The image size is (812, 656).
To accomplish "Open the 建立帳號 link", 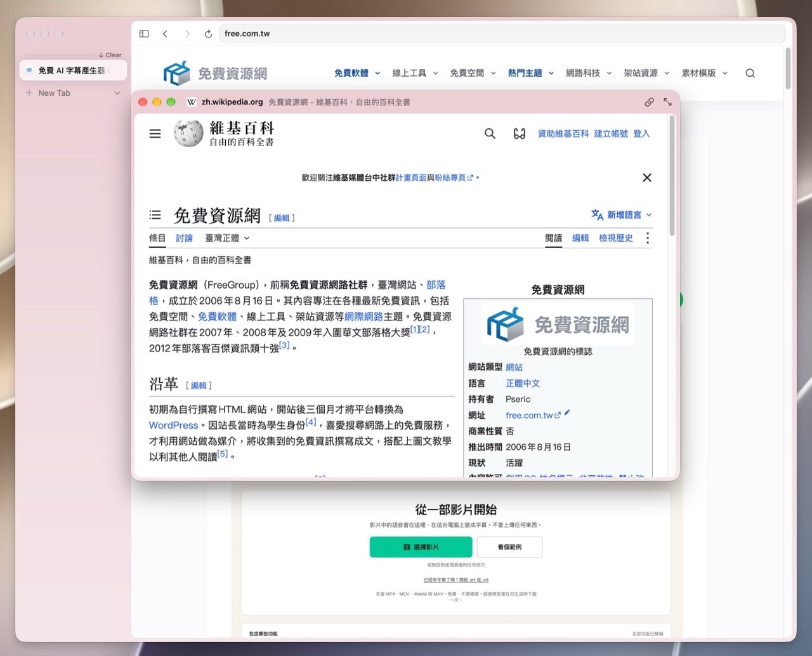I will [611, 133].
